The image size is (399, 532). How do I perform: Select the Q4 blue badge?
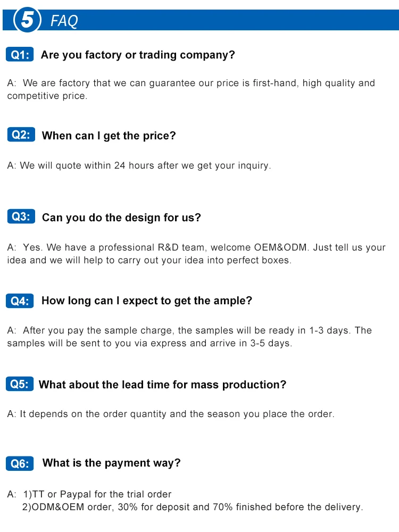pyautogui.click(x=20, y=301)
